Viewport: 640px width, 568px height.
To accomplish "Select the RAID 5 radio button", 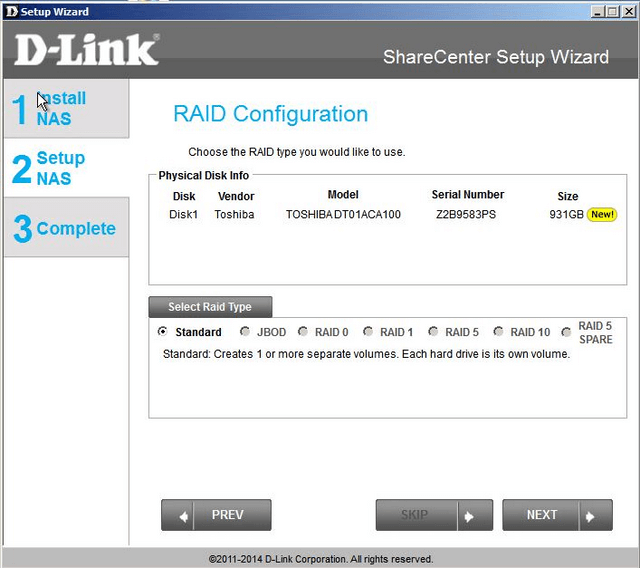I will pos(433,331).
